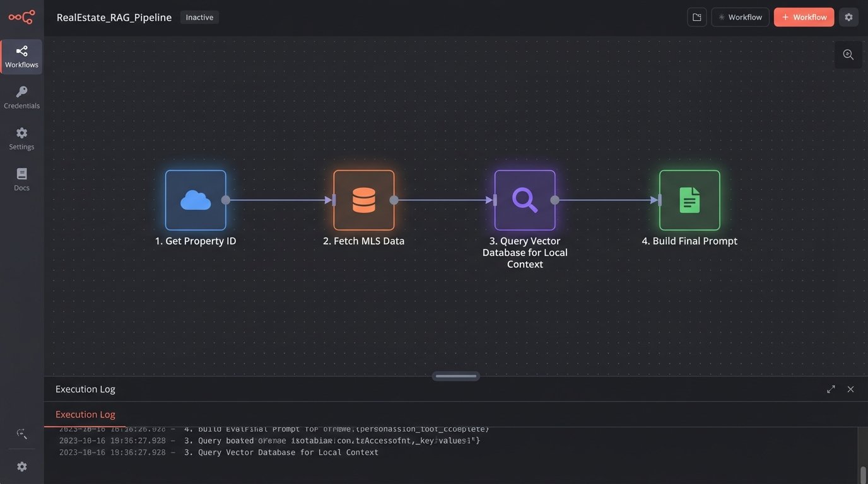Open the Docs book icon
This screenshot has width=868, height=484.
coord(21,180)
